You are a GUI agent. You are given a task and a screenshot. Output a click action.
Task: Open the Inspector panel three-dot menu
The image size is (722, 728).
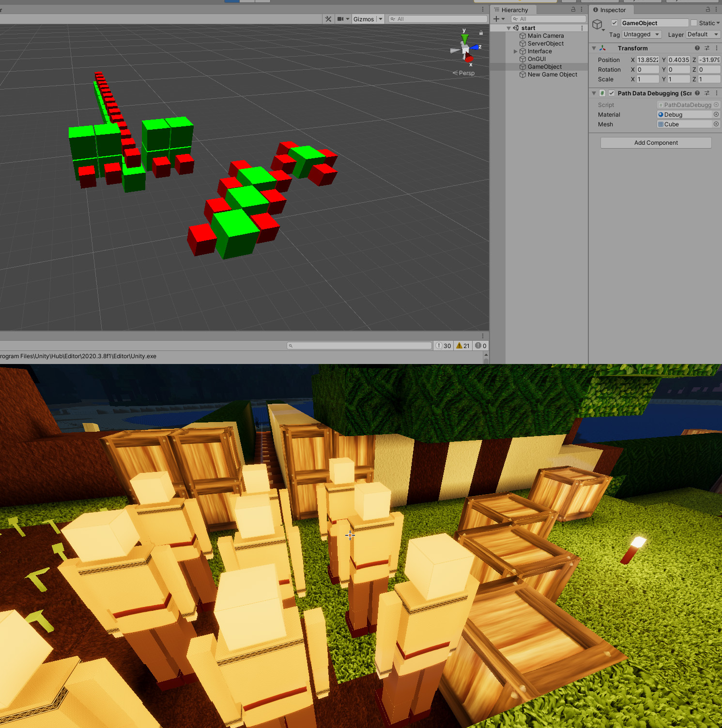click(x=716, y=9)
